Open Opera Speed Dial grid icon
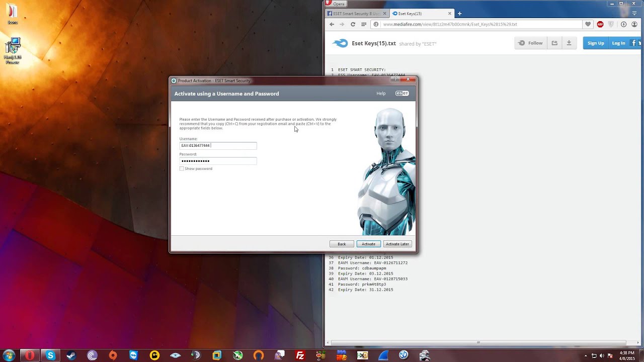 (364, 24)
